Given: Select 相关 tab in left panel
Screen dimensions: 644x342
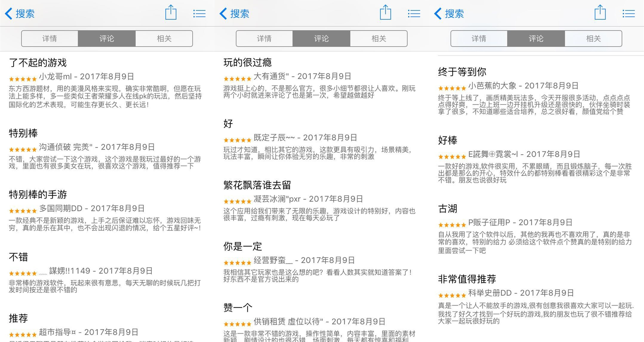Looking at the screenshot, I should (164, 39).
